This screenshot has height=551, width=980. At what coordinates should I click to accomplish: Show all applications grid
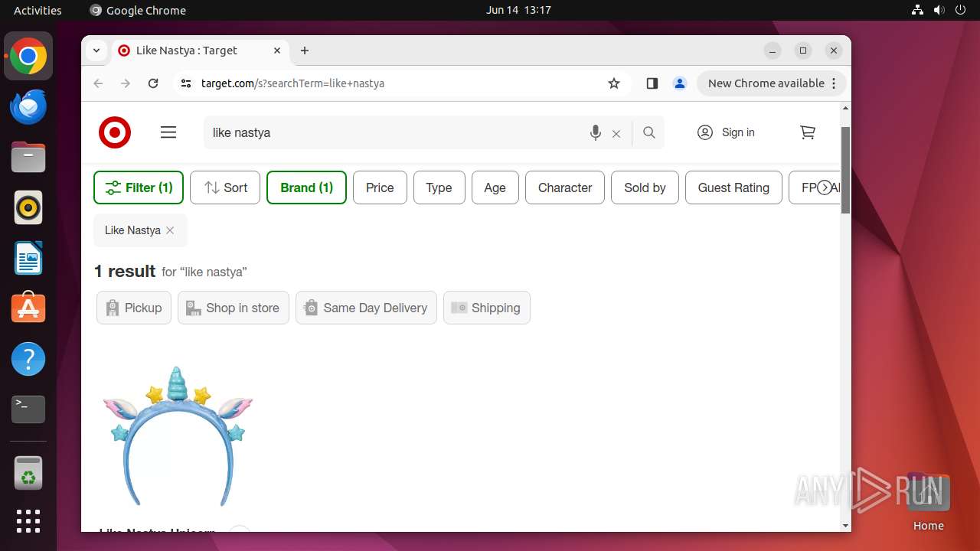(x=28, y=521)
